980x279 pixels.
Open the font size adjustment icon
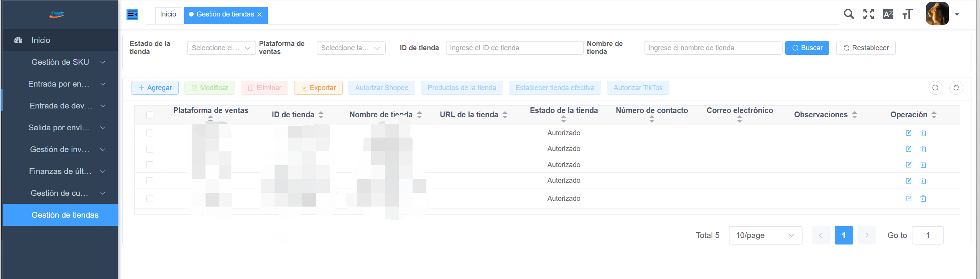click(908, 14)
